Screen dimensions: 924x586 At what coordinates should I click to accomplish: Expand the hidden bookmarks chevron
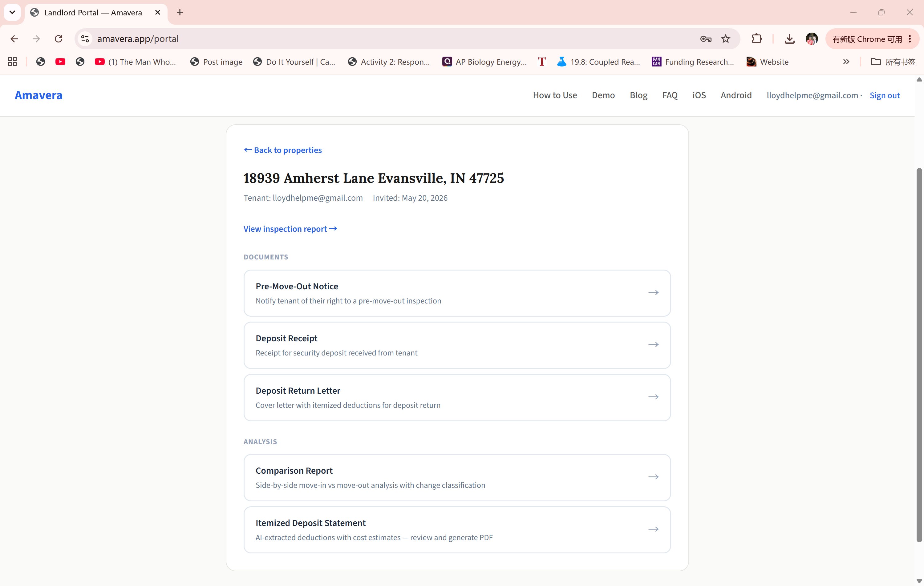pos(846,62)
